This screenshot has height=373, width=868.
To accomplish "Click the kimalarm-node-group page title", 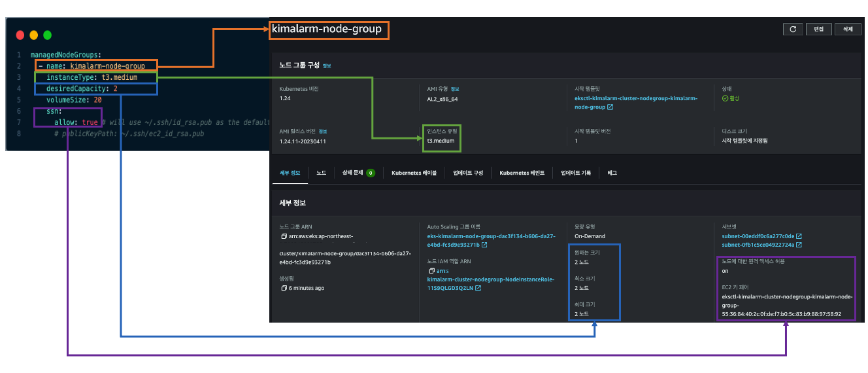I will (x=326, y=29).
